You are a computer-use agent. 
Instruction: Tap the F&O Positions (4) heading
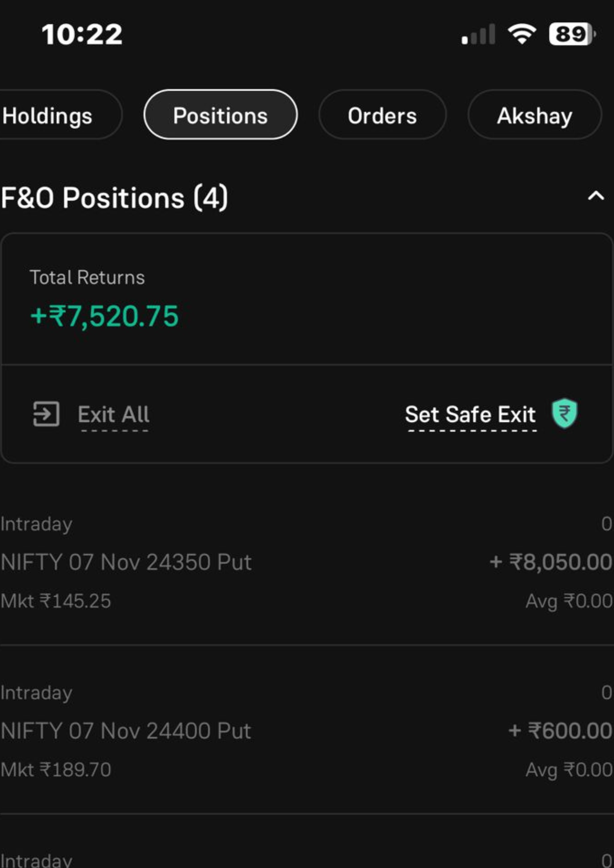(114, 198)
